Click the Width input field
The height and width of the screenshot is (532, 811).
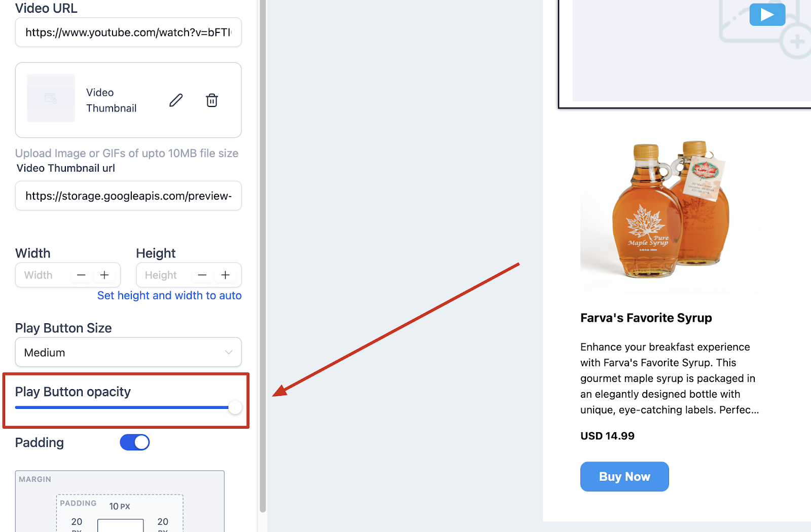tap(45, 275)
